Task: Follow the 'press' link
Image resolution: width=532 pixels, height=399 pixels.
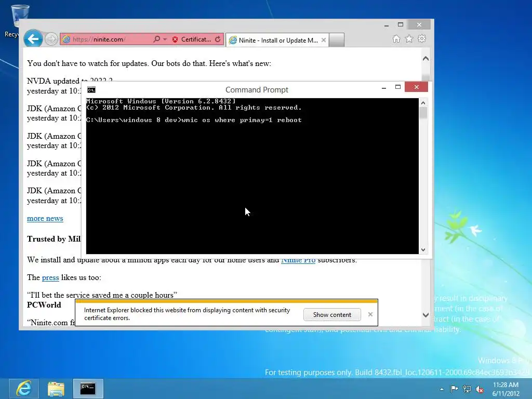Action: pos(50,277)
